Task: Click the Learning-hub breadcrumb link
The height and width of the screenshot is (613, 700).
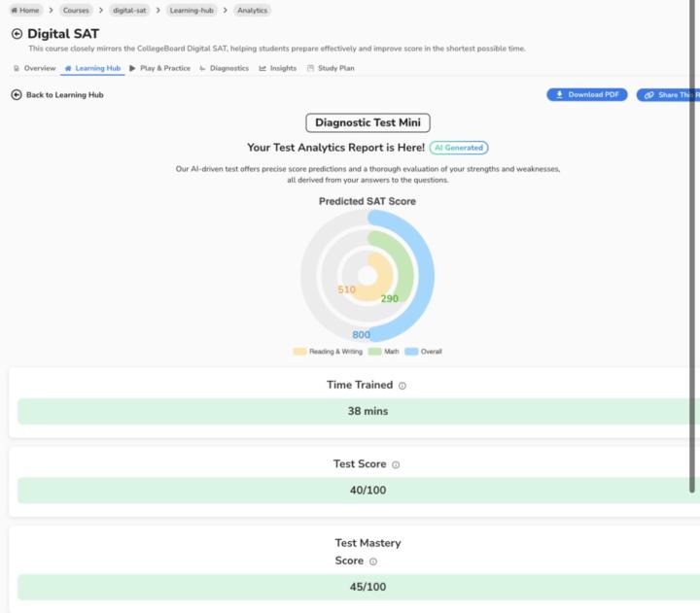Action: coord(192,11)
